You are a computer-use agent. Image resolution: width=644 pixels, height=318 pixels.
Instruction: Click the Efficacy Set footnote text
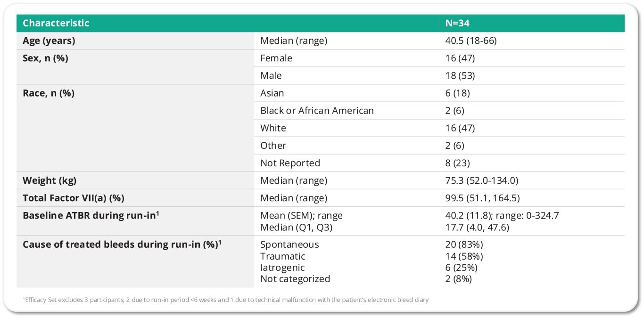coord(226,300)
